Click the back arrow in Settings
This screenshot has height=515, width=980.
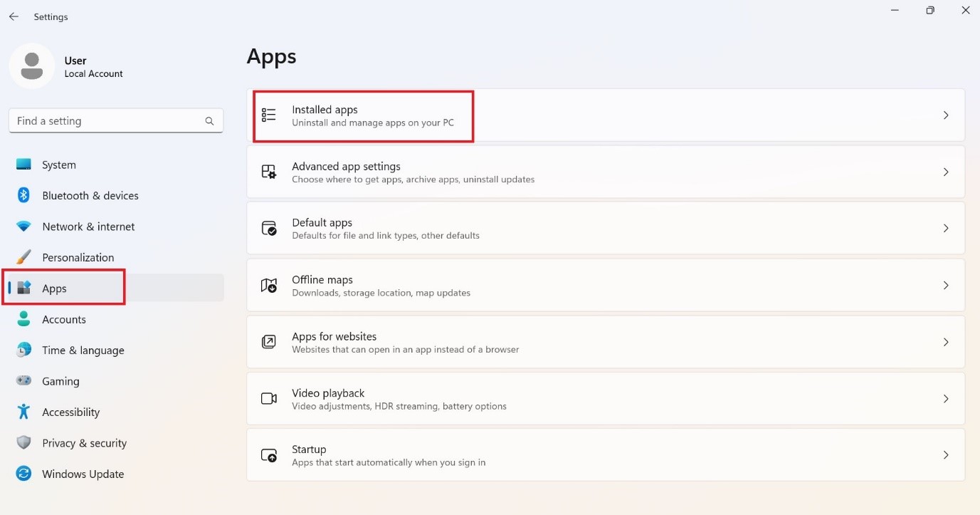tap(14, 16)
